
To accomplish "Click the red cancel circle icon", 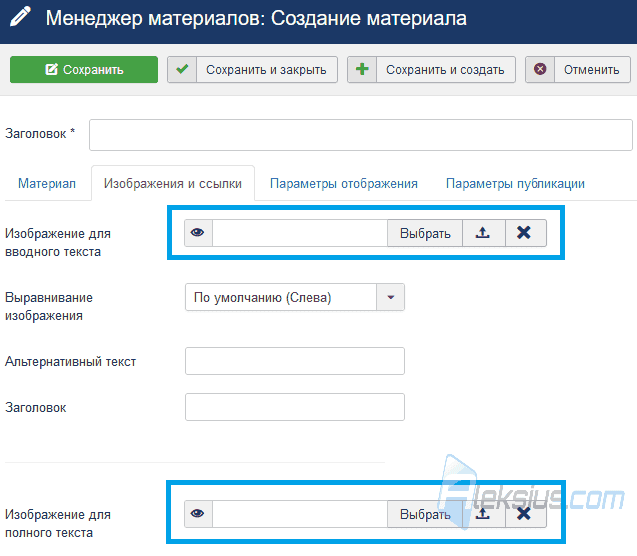I will tap(540, 69).
